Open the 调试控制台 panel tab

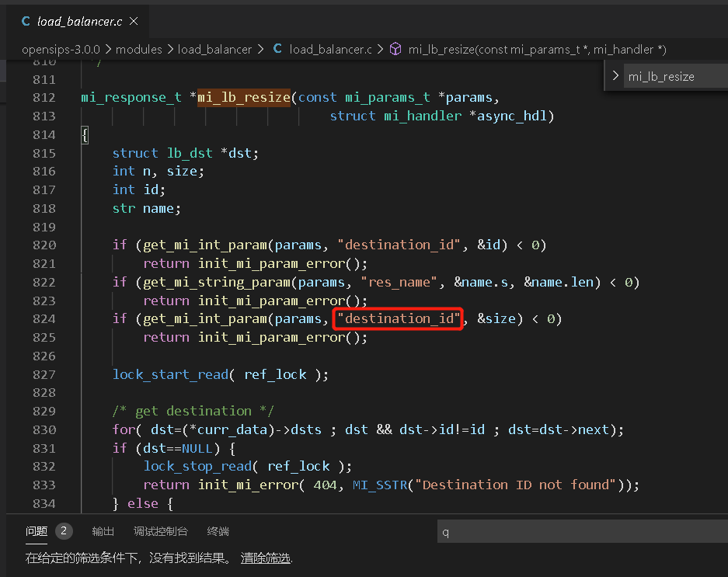point(160,531)
